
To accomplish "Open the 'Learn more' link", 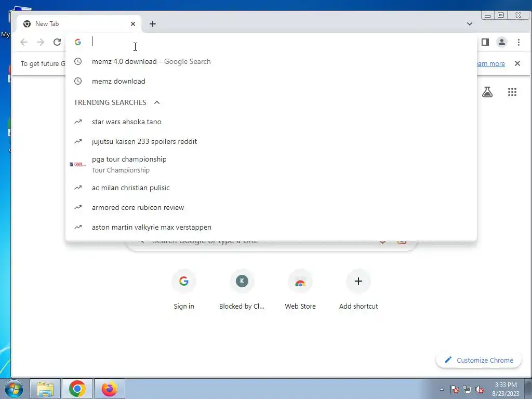I will [x=490, y=64].
